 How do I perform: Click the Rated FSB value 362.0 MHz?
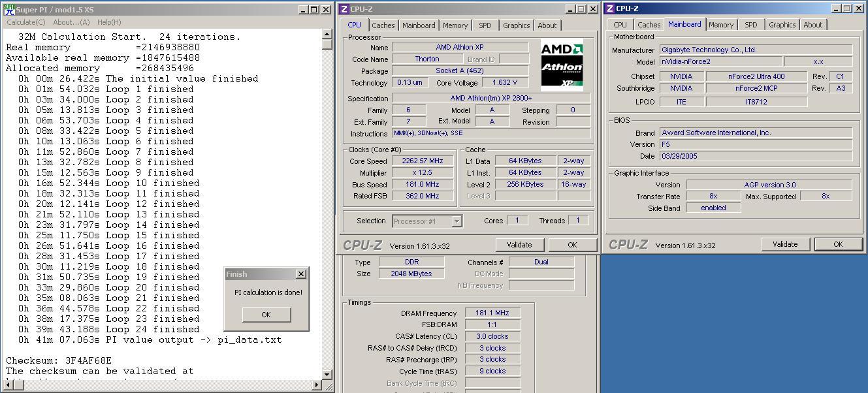[x=423, y=196]
